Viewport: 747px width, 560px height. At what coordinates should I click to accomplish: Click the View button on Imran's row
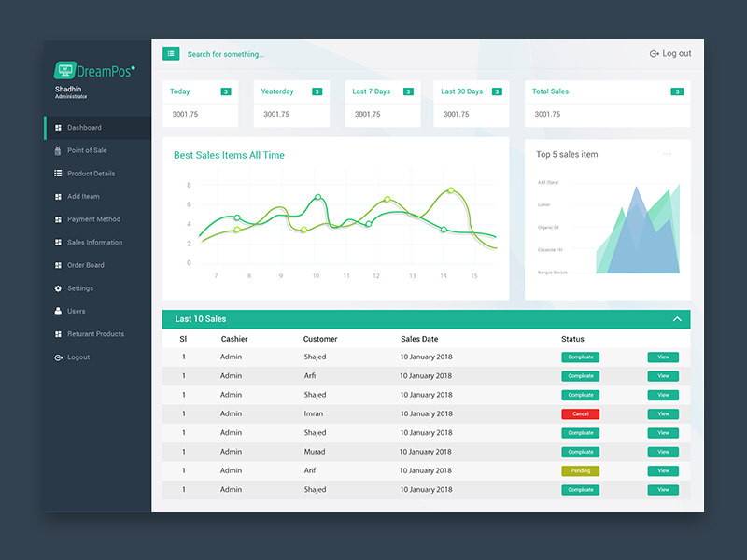pyautogui.click(x=662, y=413)
